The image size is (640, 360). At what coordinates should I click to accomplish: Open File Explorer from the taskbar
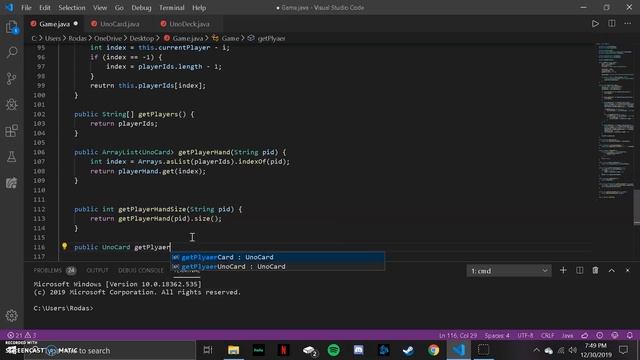click(x=233, y=350)
